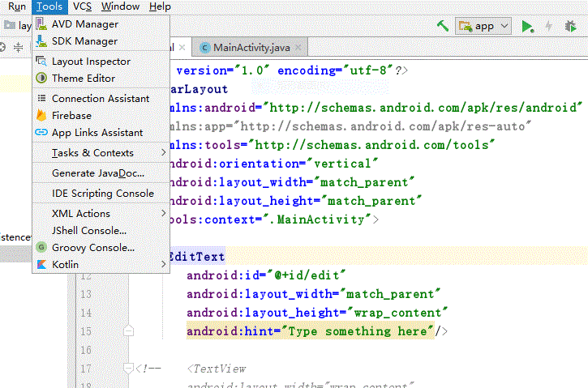Click the Connection Assistant list icon
This screenshot has height=388, width=588.
coord(41,98)
